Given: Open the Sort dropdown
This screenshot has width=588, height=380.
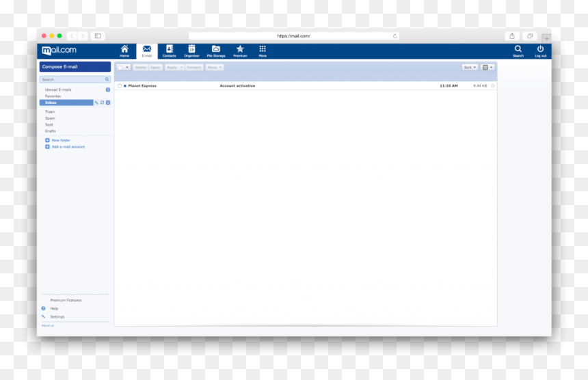Looking at the screenshot, I should coord(470,68).
